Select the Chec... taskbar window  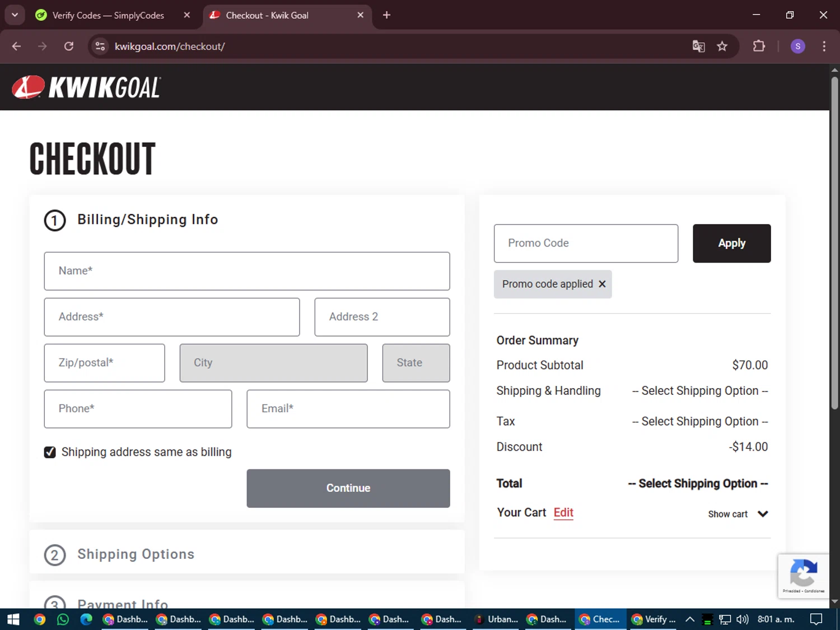click(600, 619)
